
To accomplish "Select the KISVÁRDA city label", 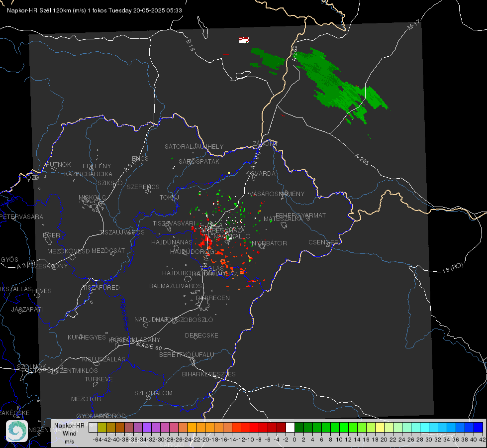I will coord(260,174).
